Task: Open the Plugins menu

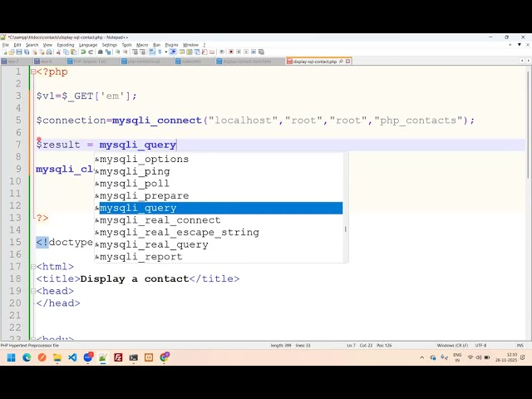Action: [x=171, y=45]
